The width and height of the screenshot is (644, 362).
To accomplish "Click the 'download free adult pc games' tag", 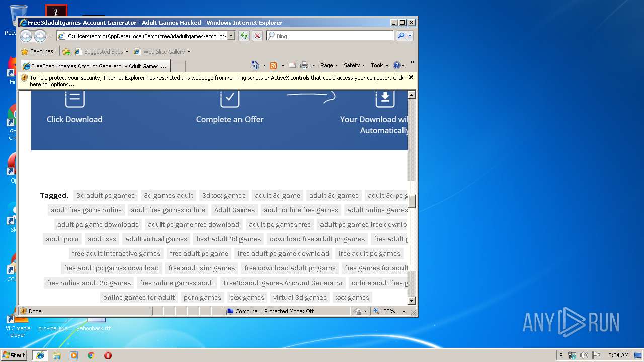I will click(x=317, y=239).
